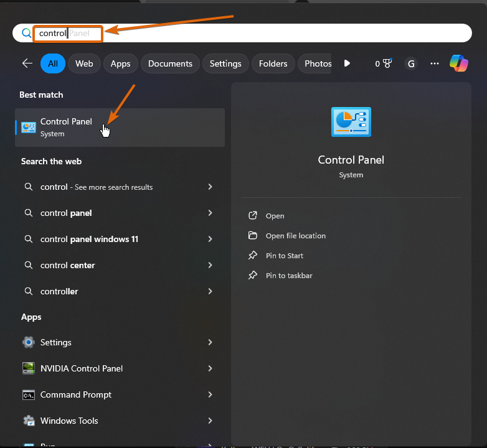
Task: Click the Open file location folder icon
Action: pos(253,235)
